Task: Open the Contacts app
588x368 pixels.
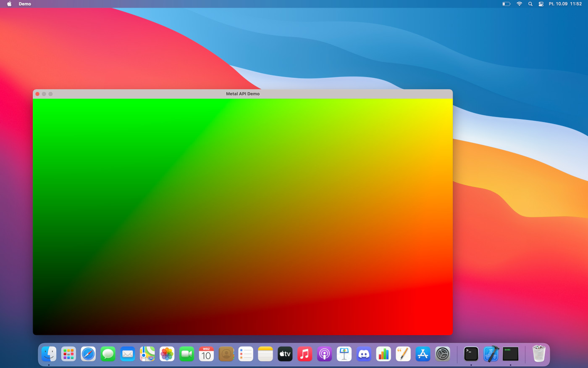Action: (x=226, y=354)
